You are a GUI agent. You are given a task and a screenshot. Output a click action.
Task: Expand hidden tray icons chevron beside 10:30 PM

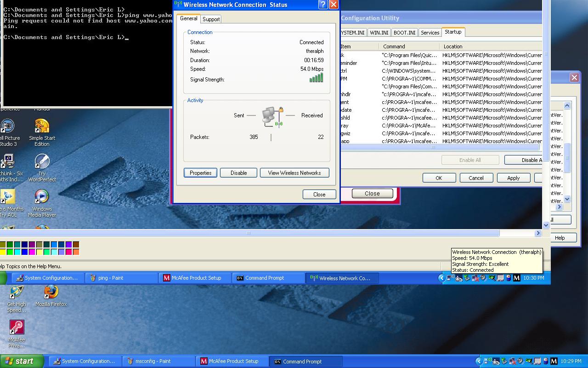442,278
